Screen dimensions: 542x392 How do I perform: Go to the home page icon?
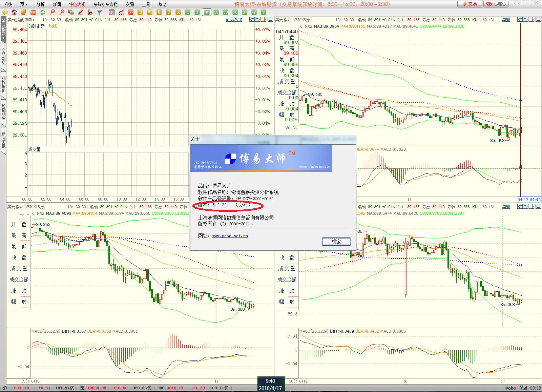(x=14, y=12)
